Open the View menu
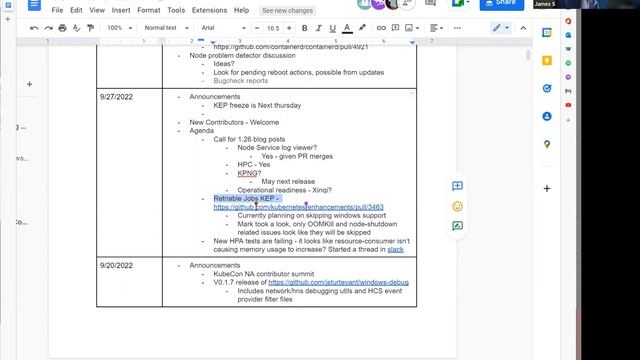 (x=97, y=10)
